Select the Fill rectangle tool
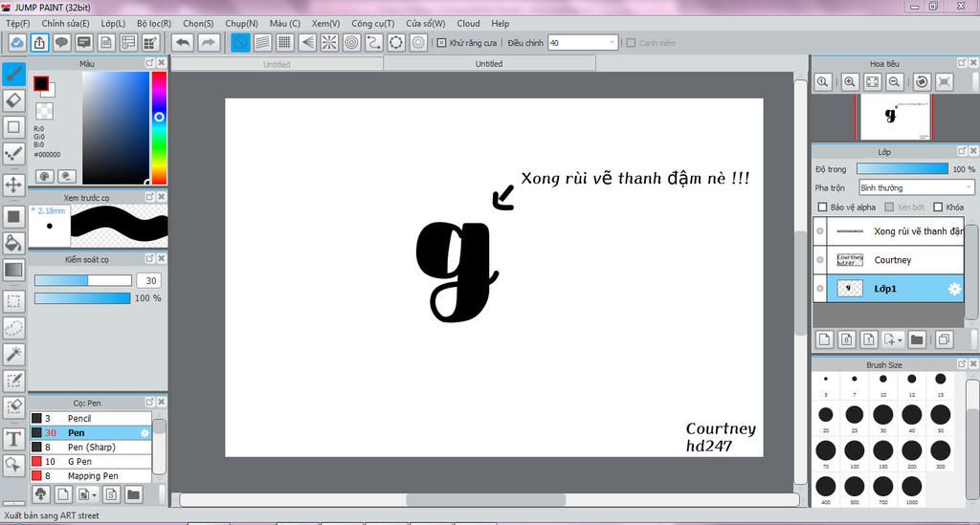This screenshot has height=525, width=980. point(13,217)
